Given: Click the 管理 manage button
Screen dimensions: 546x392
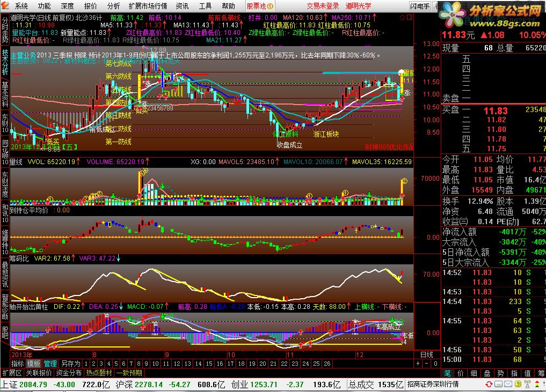Looking at the screenshot, I should pos(50,364).
